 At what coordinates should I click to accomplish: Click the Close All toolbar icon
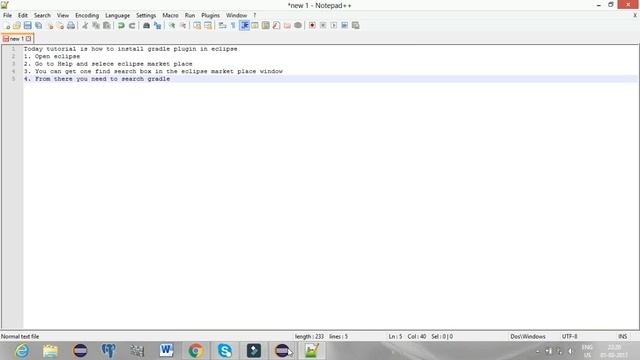pos(60,26)
